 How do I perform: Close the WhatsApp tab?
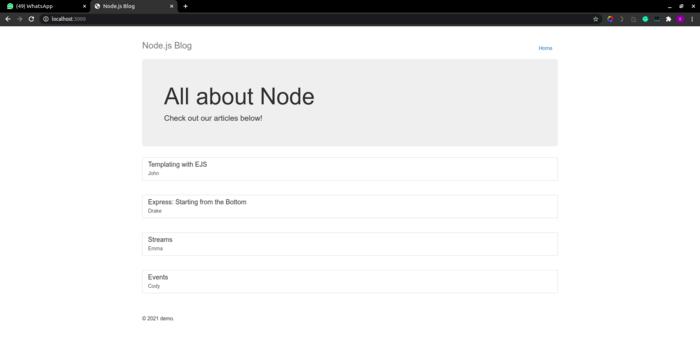pyautogui.click(x=84, y=6)
